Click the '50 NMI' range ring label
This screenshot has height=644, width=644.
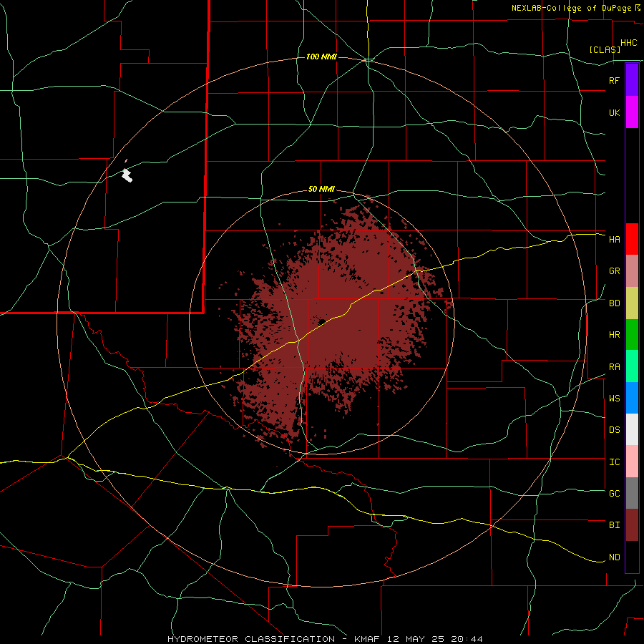(321, 190)
